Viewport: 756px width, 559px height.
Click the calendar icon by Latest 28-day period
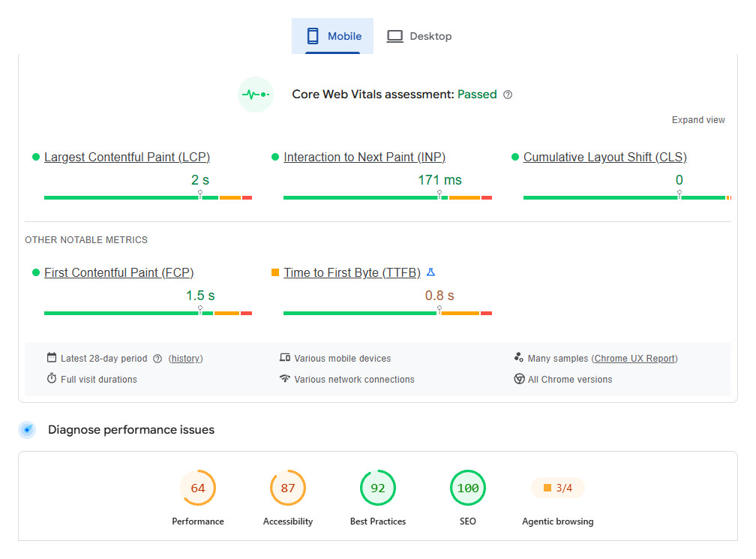click(52, 357)
